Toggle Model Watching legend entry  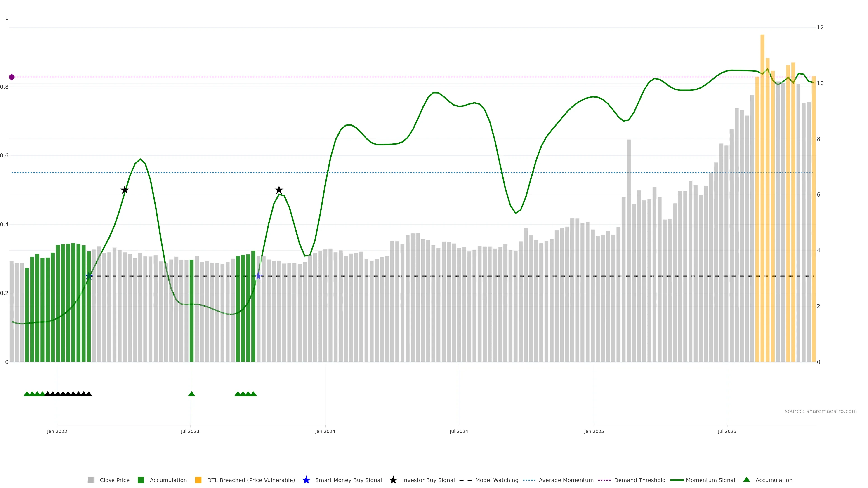pos(496,480)
